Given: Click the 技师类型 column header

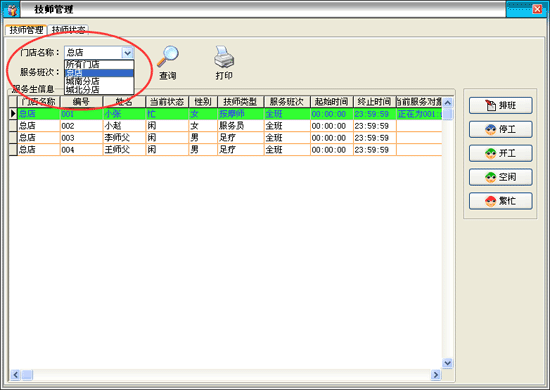Looking at the screenshot, I should (x=240, y=102).
